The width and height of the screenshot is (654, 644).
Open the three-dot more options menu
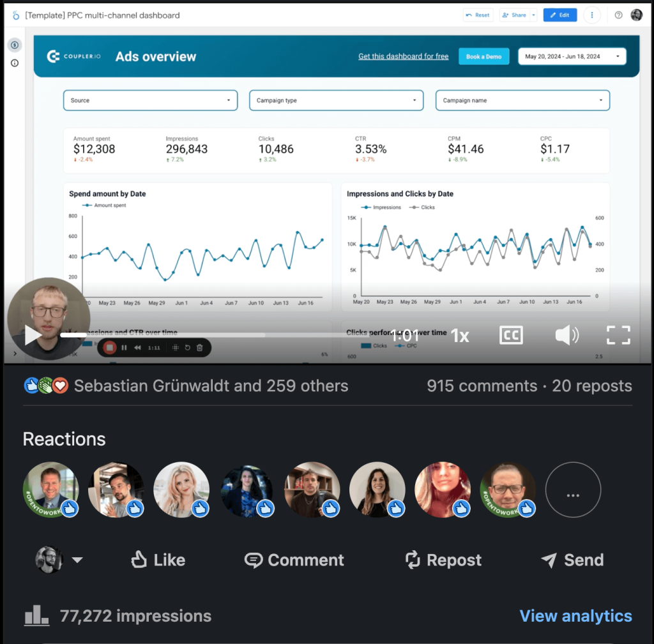coord(592,15)
